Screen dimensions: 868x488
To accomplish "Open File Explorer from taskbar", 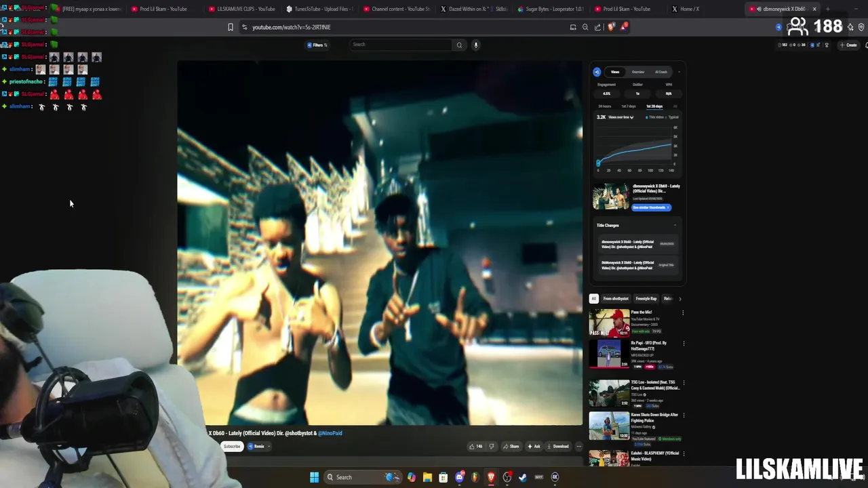I will [x=427, y=477].
